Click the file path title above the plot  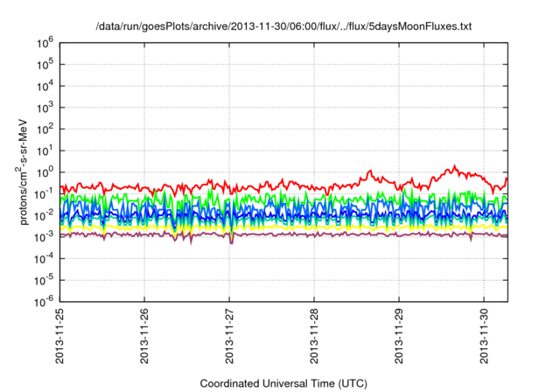(x=283, y=26)
